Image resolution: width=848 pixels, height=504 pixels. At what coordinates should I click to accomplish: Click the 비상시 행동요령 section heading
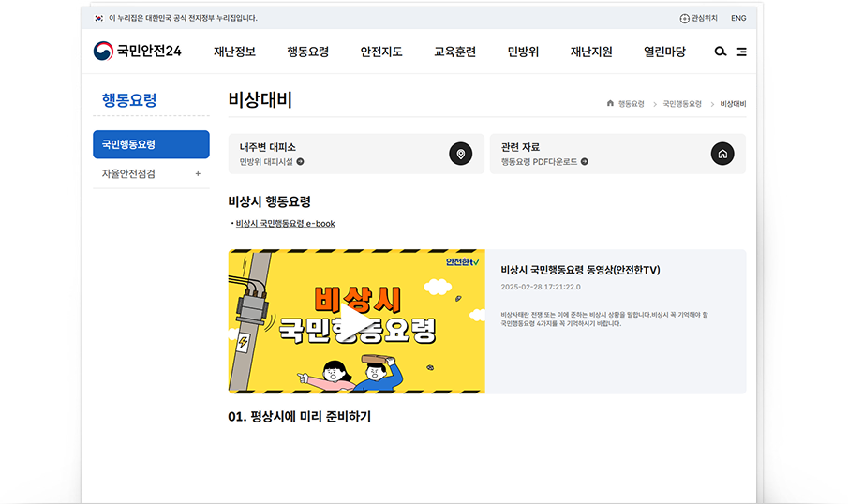(269, 201)
